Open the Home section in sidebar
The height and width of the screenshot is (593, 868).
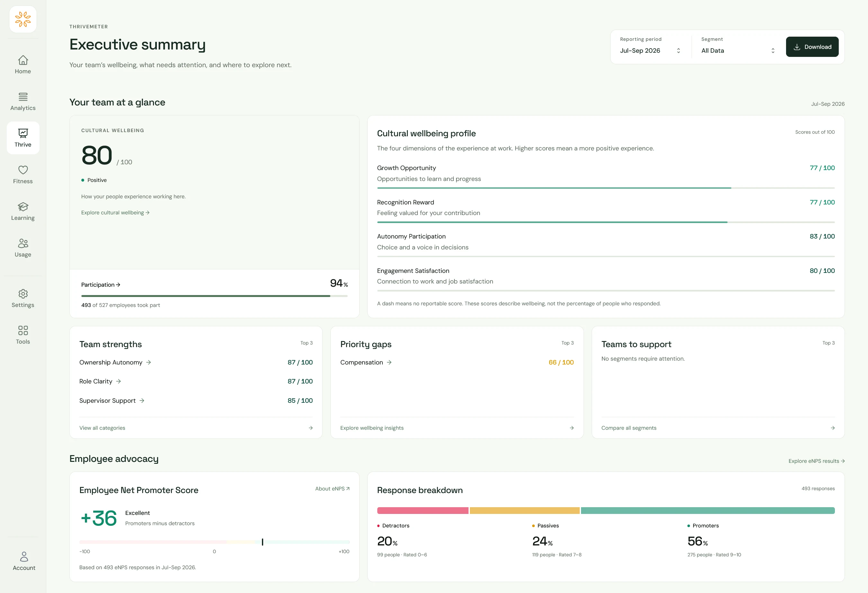pos(23,65)
